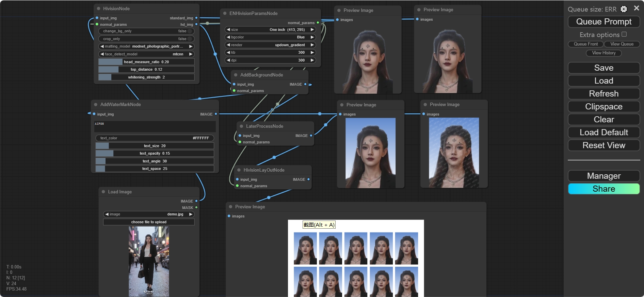644x297 pixels.
Task: Reset the canvas view
Action: (604, 145)
